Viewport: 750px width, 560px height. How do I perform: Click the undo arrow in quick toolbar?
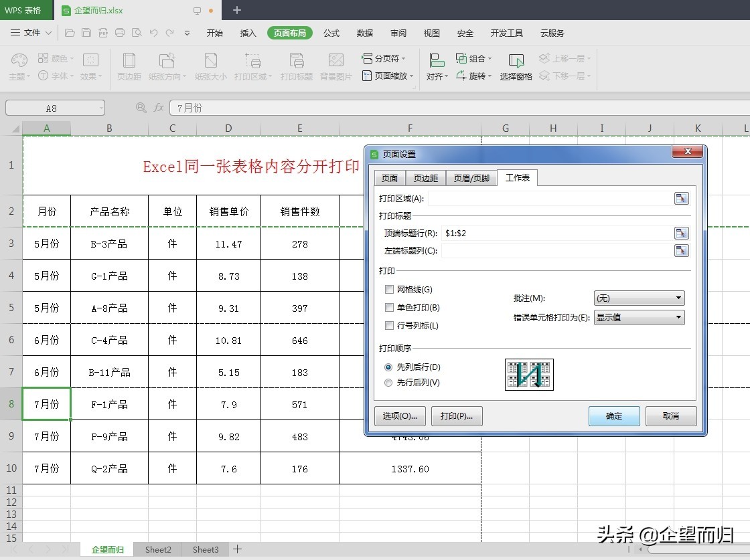[x=153, y=33]
